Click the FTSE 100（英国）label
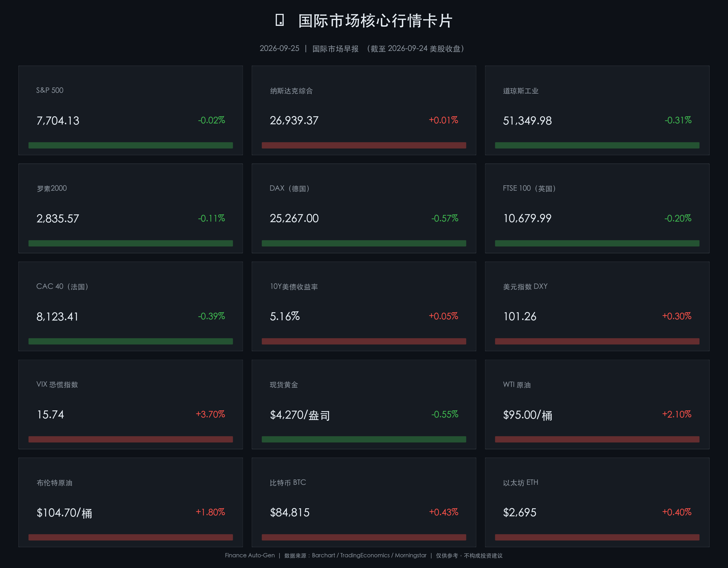This screenshot has width=728, height=568. [x=530, y=188]
